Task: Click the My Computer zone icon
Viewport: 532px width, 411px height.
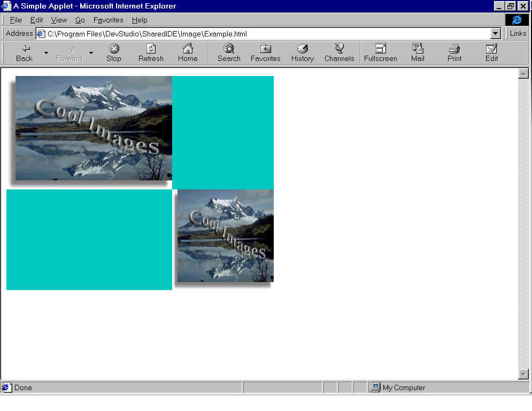Action: pos(375,387)
